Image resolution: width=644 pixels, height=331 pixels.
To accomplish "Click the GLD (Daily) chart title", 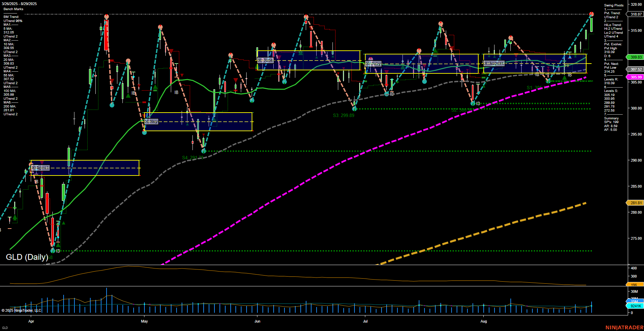I will tap(27, 257).
